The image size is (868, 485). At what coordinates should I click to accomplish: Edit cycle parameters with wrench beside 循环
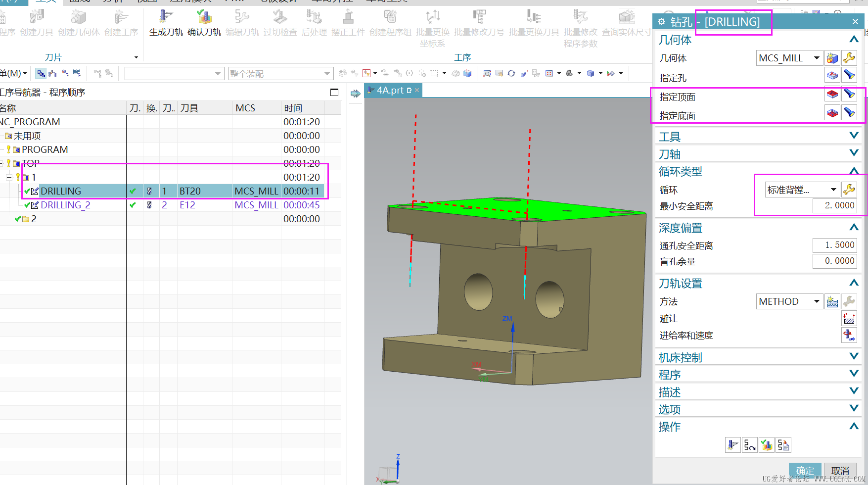click(849, 190)
